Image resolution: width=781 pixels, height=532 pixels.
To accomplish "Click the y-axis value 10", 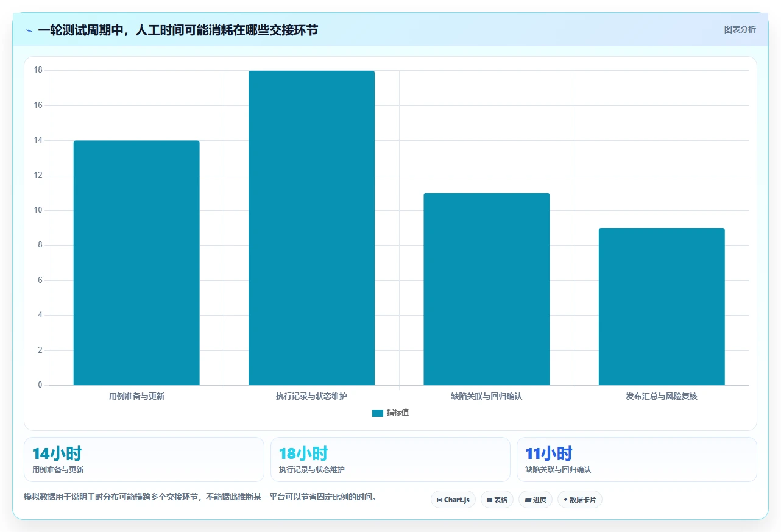I will 38,210.
